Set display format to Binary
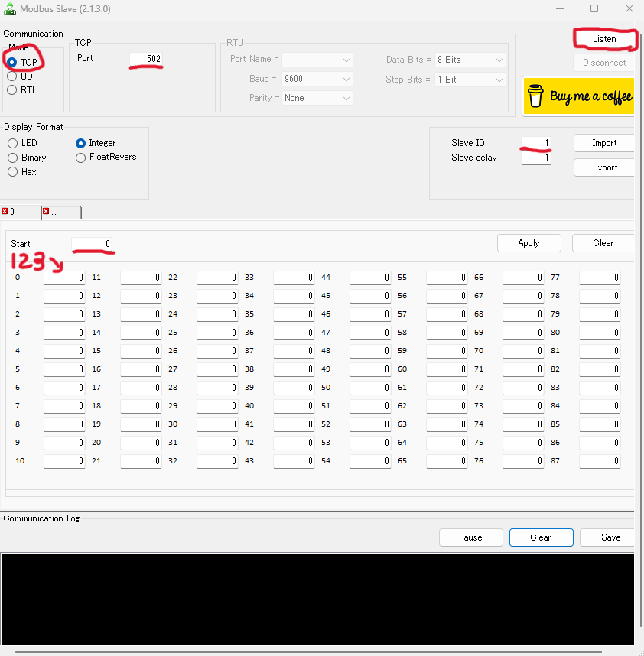Screen dimensions: 644x656 [x=12, y=158]
